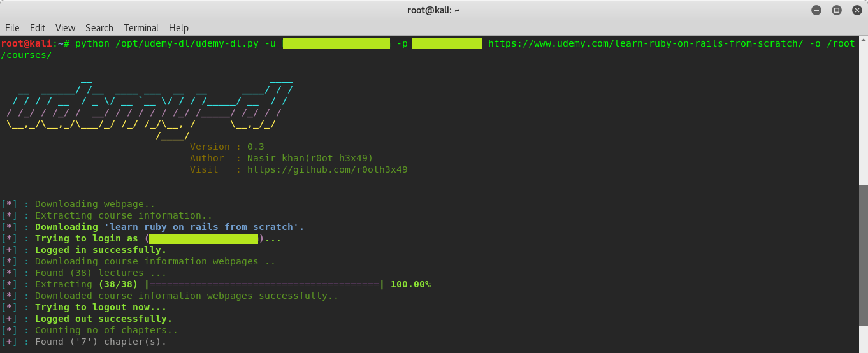Screen dimensions: 868x353
Task: Click the 'Version : 0.3' line
Action: click(227, 147)
